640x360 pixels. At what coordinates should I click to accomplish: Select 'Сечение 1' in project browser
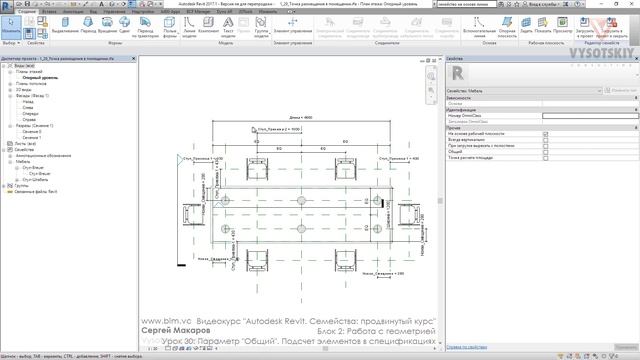pyautogui.click(x=32, y=138)
